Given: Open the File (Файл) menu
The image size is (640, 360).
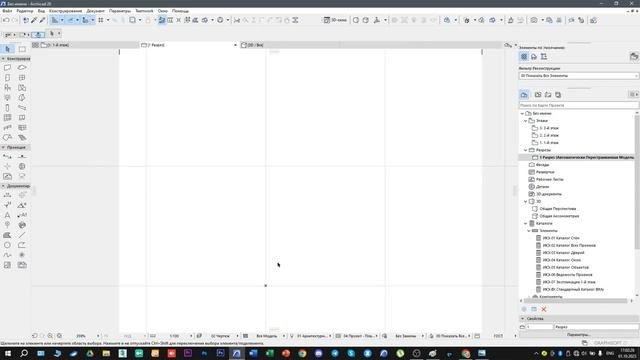Looking at the screenshot, I should [7, 11].
